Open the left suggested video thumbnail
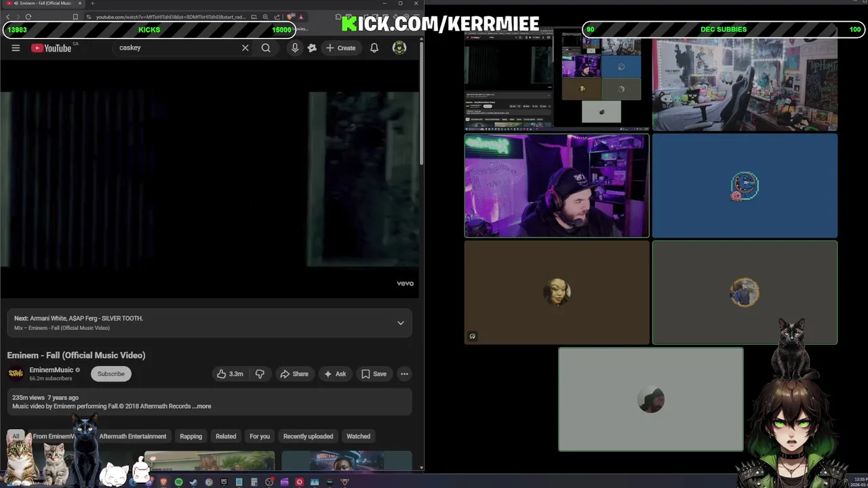Screen dimensions: 868x488 210,461
